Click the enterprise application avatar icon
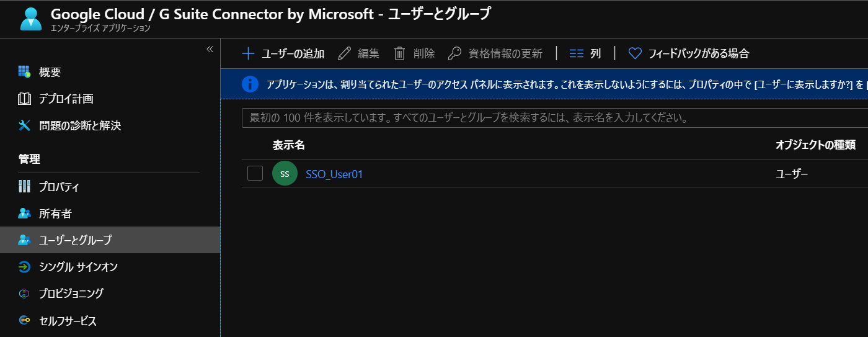This screenshot has height=337, width=868. (30, 19)
